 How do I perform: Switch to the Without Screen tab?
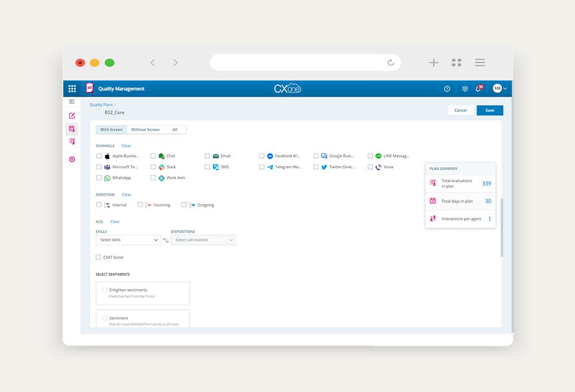click(145, 130)
